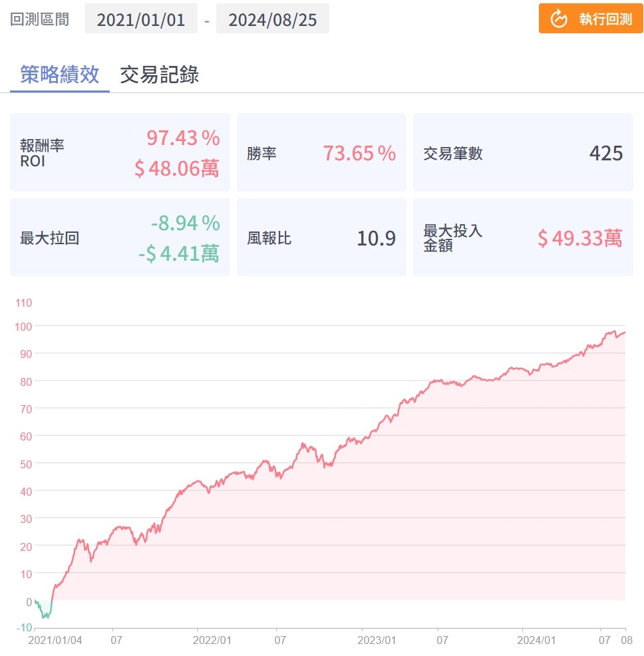
Task: Click the 執行回測 button
Action: 591,19
